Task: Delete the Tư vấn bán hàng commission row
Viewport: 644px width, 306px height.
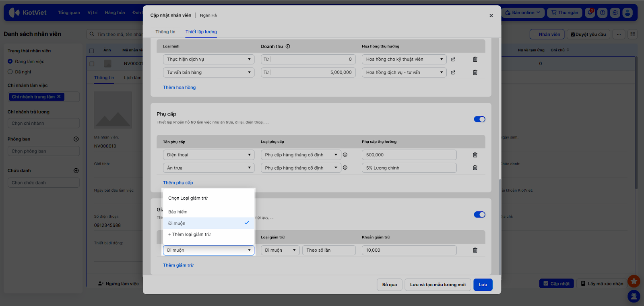Action: tap(475, 72)
